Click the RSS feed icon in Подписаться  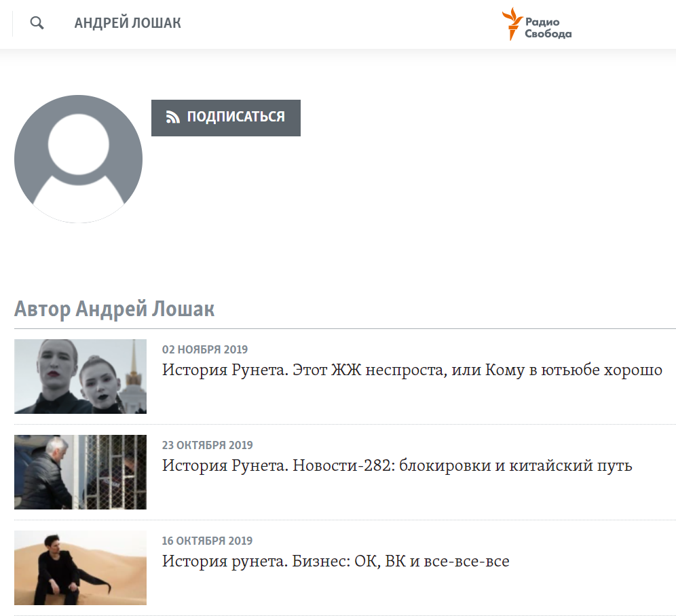(173, 117)
